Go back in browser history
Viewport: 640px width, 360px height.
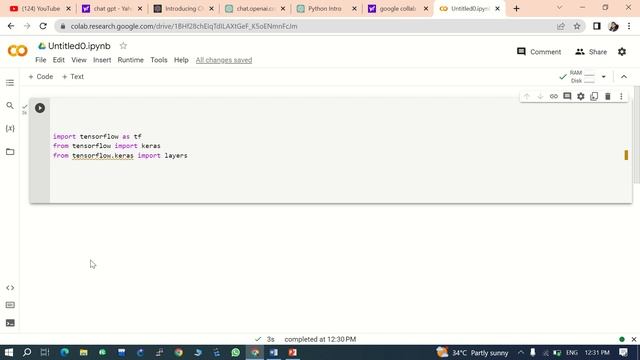(x=11, y=26)
